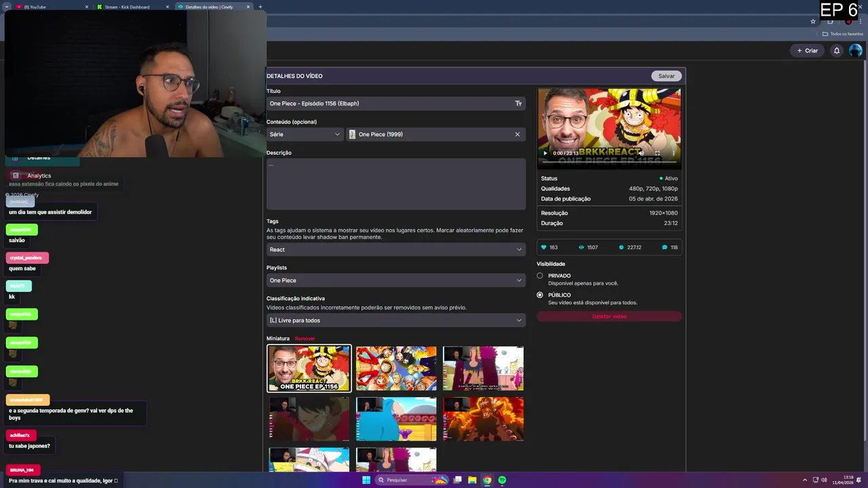Select the colorful Straw Hat crew thumbnail
Image resolution: width=868 pixels, height=488 pixels.
pos(396,369)
